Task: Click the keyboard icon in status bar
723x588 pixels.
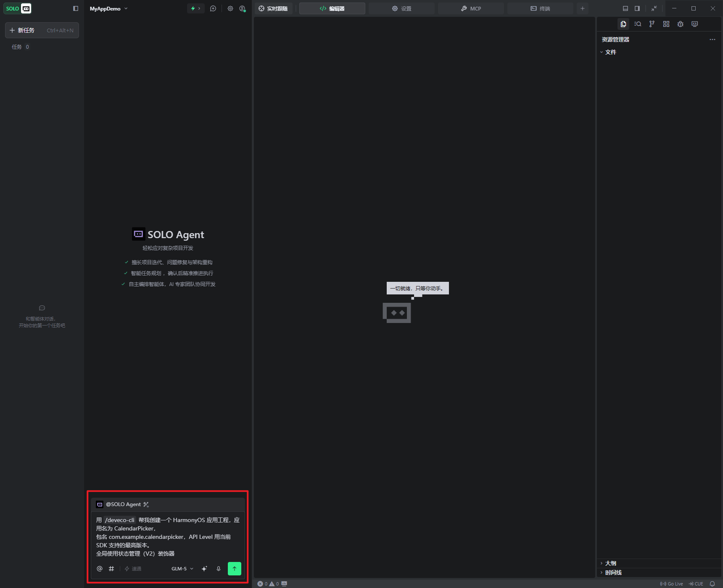Action: tap(285, 584)
